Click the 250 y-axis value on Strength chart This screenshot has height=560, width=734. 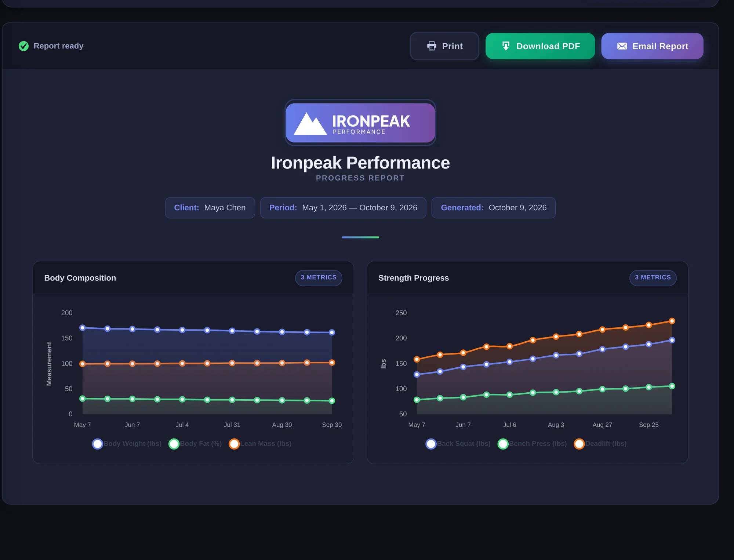pyautogui.click(x=401, y=313)
